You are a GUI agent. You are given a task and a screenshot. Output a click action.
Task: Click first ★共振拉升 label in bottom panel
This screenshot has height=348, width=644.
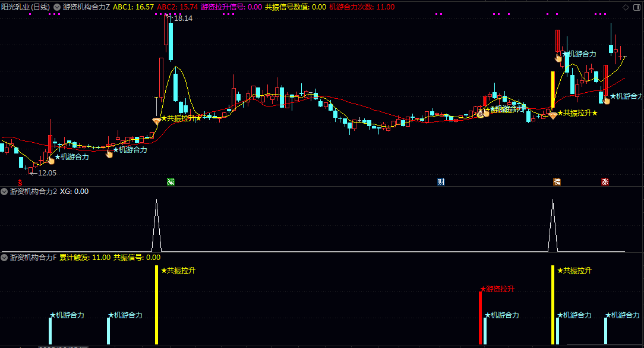pyautogui.click(x=178, y=271)
